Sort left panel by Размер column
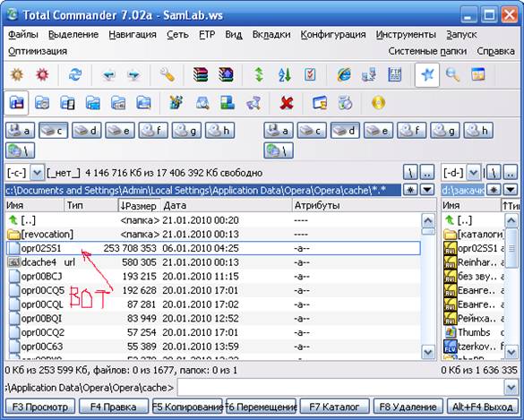This screenshot has height=420, width=524. (x=140, y=205)
